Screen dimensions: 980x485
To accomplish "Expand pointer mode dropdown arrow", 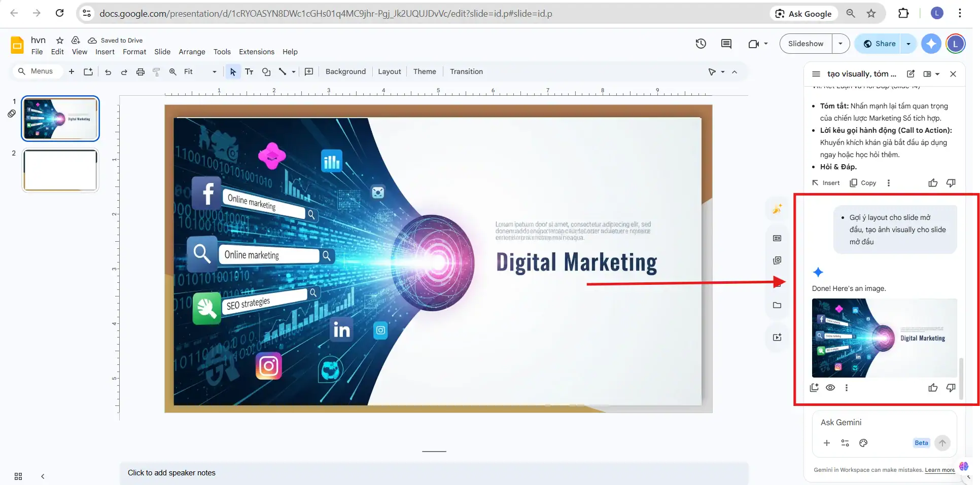I will click(x=723, y=72).
